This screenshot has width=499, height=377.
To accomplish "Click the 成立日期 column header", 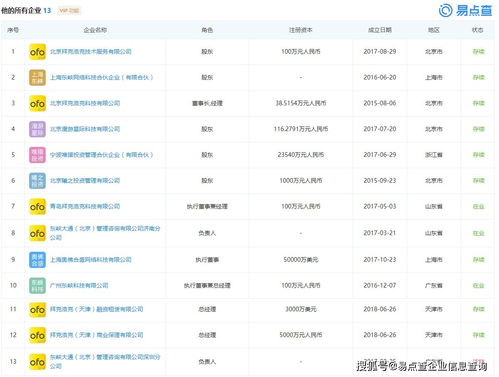I will [380, 30].
